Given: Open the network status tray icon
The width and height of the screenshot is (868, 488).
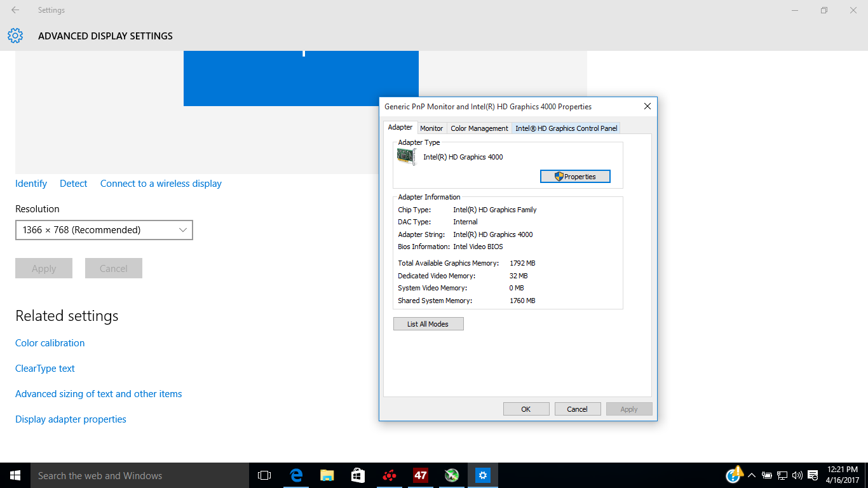Looking at the screenshot, I should [x=782, y=475].
